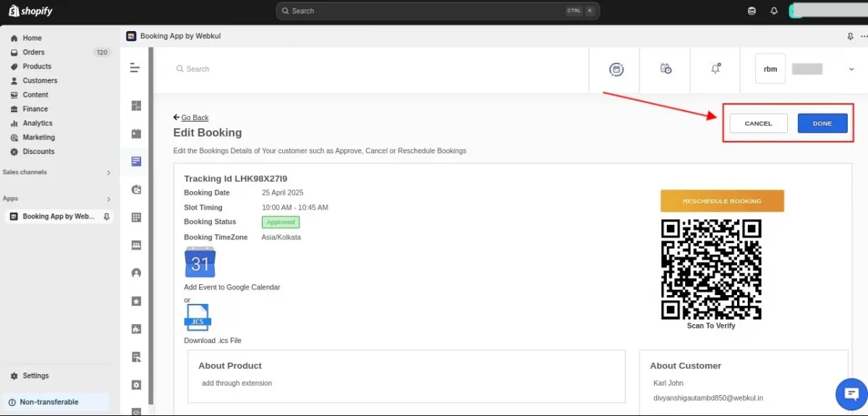Click the Google Calendar icon

point(200,262)
